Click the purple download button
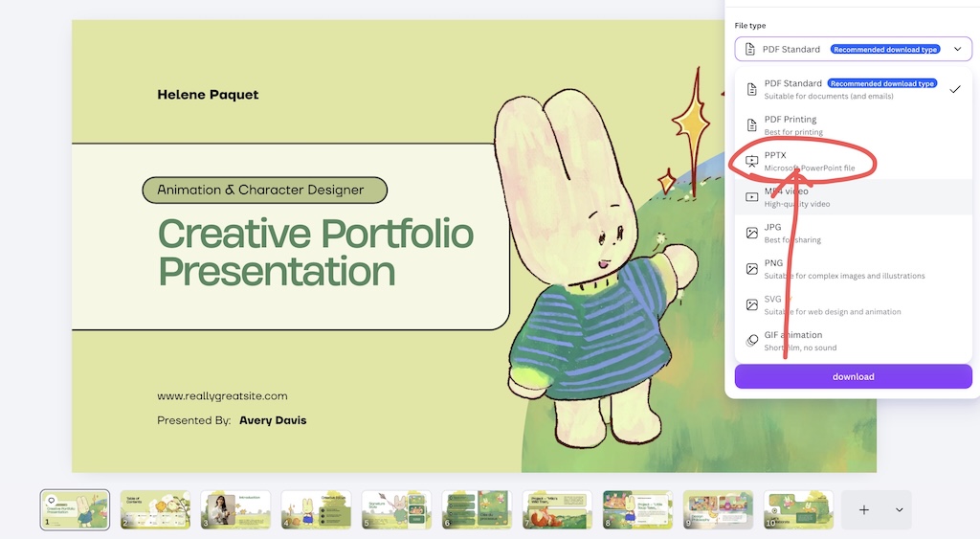The image size is (980, 539). click(853, 376)
